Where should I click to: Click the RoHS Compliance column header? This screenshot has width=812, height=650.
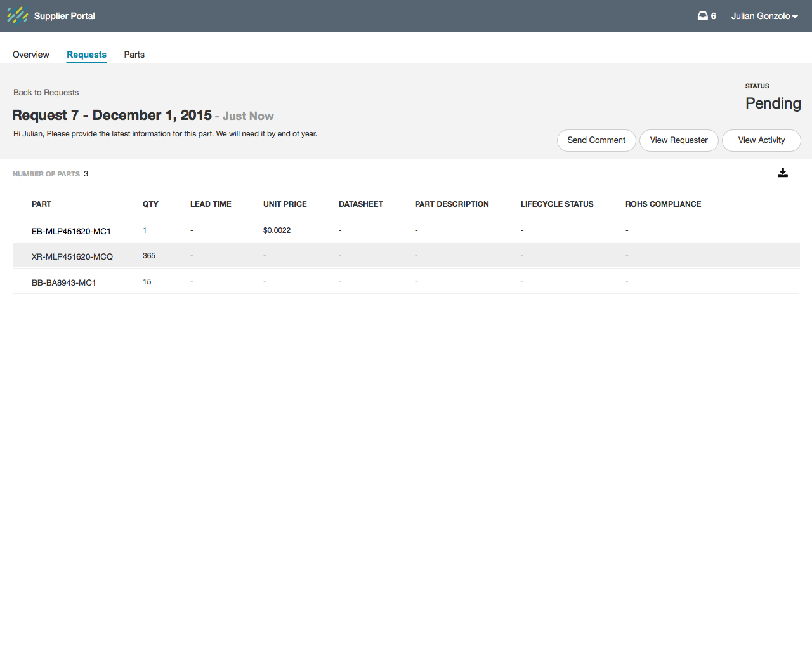click(x=663, y=204)
